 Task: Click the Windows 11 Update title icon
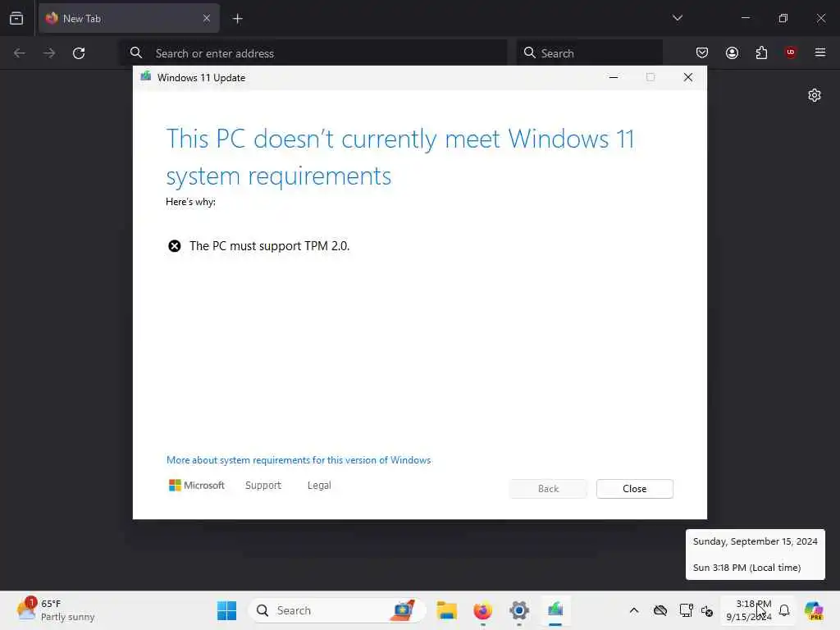pos(146,76)
